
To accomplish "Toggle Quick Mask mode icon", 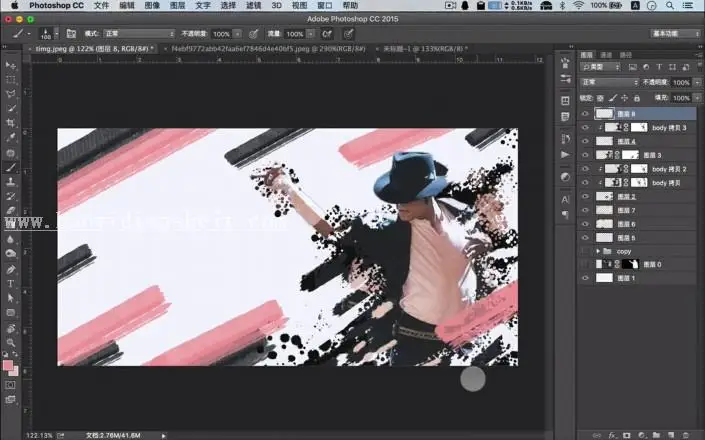I will pyautogui.click(x=10, y=385).
